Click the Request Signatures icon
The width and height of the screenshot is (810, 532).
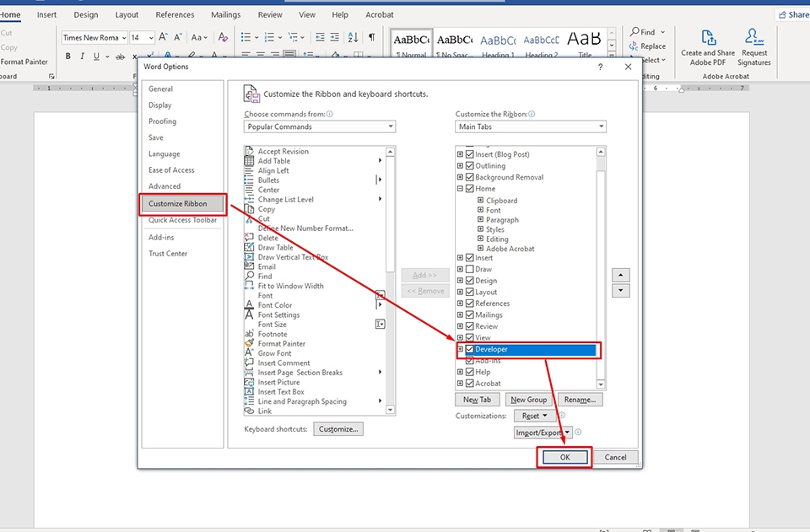(753, 38)
